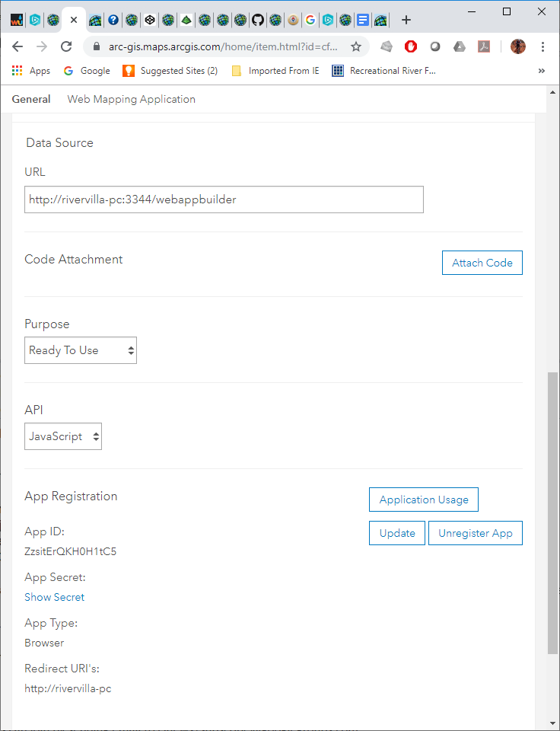Click the red ad blocker extension icon

coord(410,46)
